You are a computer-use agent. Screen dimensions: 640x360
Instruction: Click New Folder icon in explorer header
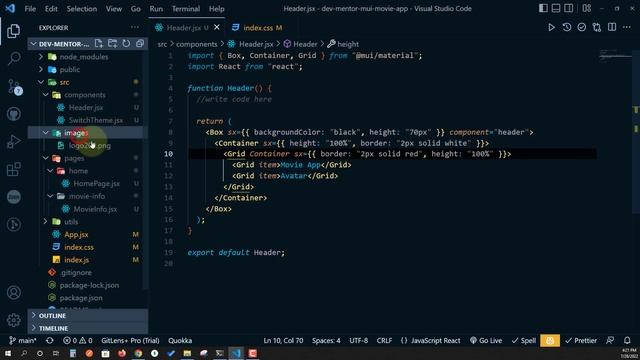click(x=113, y=44)
